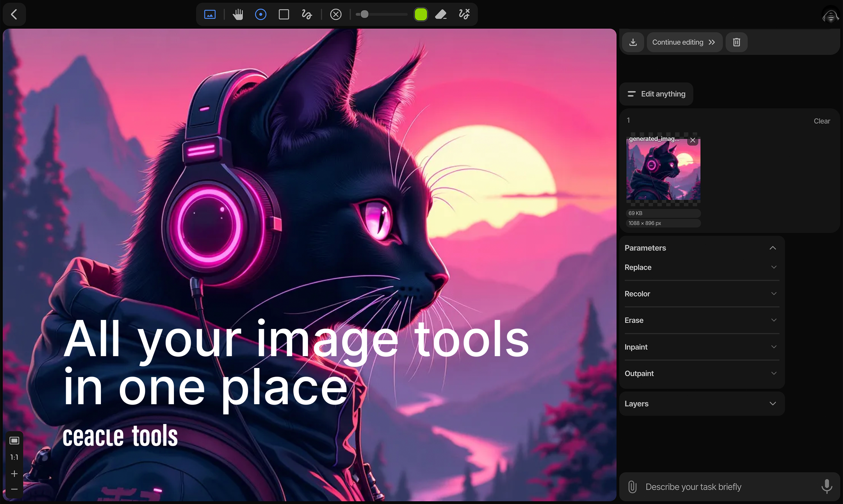The width and height of the screenshot is (843, 504).
Task: Select the eraser tool
Action: pyautogui.click(x=441, y=14)
